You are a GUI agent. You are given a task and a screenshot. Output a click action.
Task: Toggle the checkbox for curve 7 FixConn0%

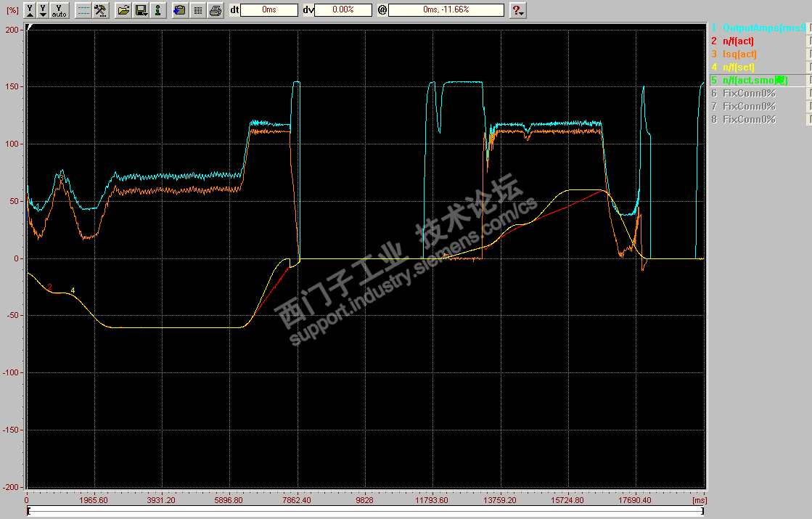tap(809, 106)
